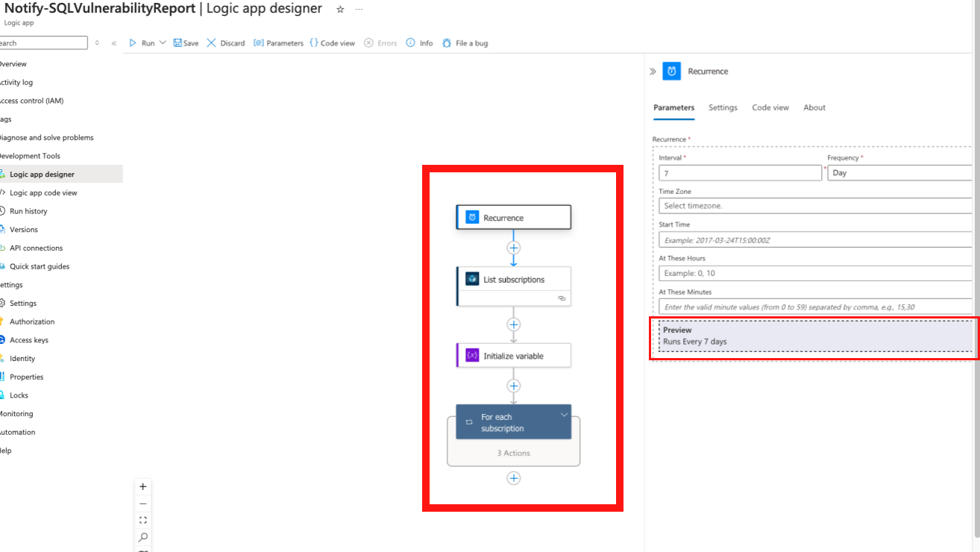Open Logic app code view in the sidebar

click(45, 192)
